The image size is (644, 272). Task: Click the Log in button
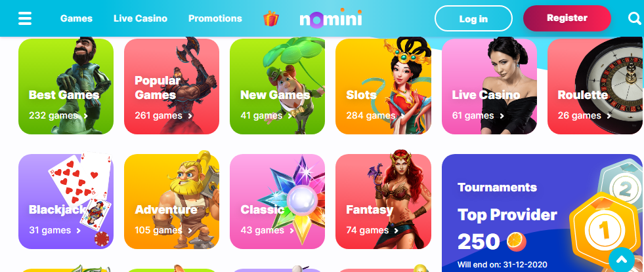click(473, 18)
